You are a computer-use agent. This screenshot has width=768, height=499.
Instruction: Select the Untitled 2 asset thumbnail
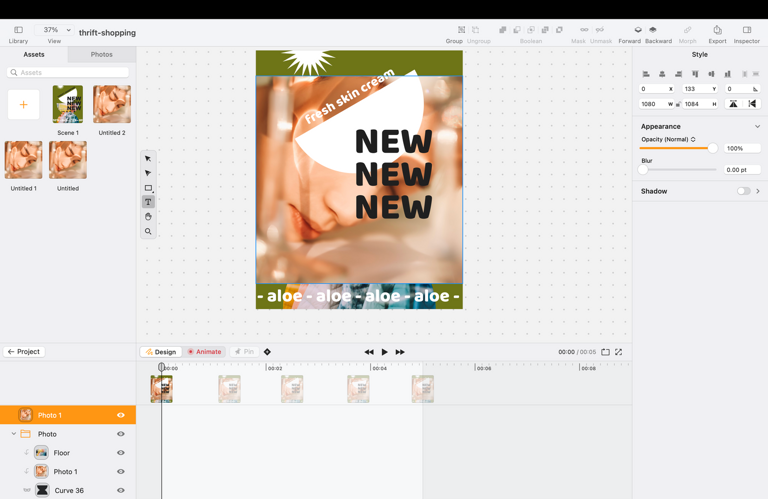[x=112, y=104]
